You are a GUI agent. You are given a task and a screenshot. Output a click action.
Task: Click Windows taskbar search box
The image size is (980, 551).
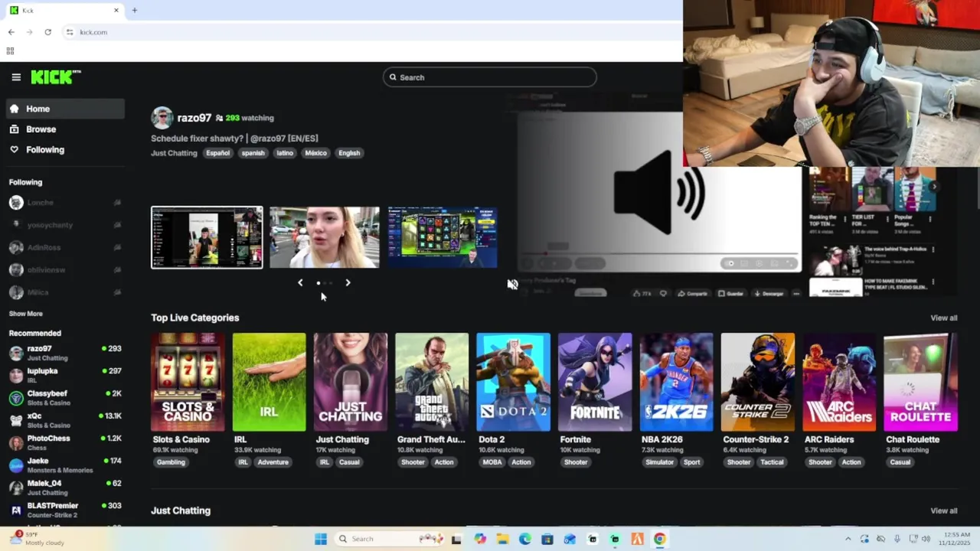(389, 539)
